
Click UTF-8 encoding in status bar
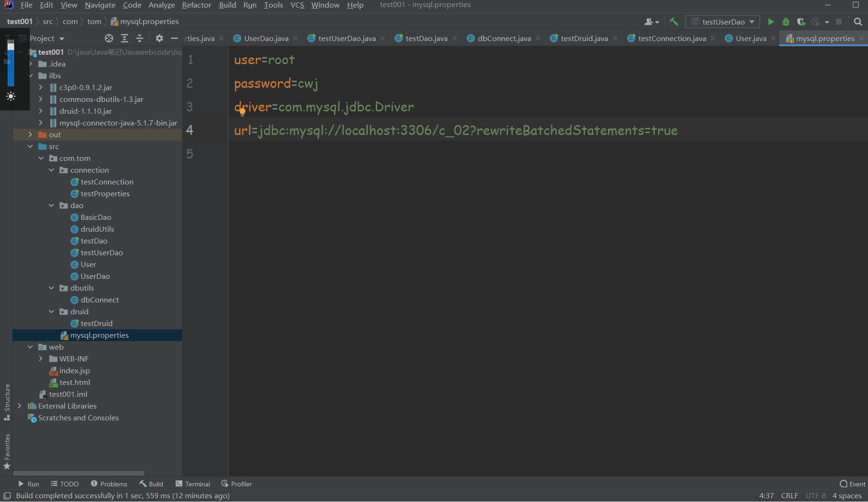[816, 495]
